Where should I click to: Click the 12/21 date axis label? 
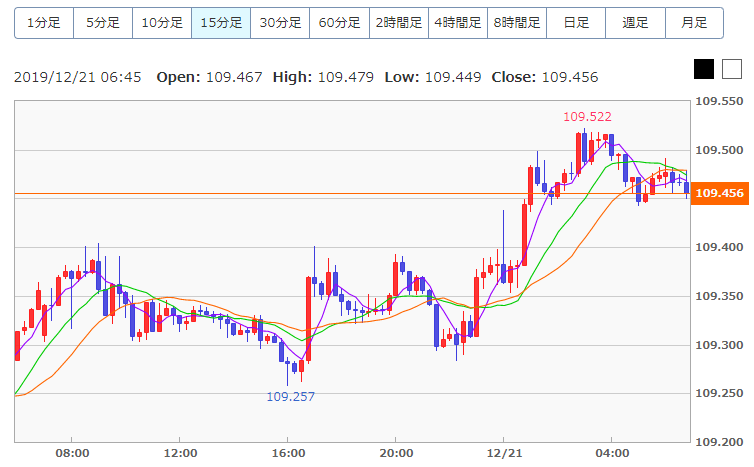pyautogui.click(x=504, y=453)
